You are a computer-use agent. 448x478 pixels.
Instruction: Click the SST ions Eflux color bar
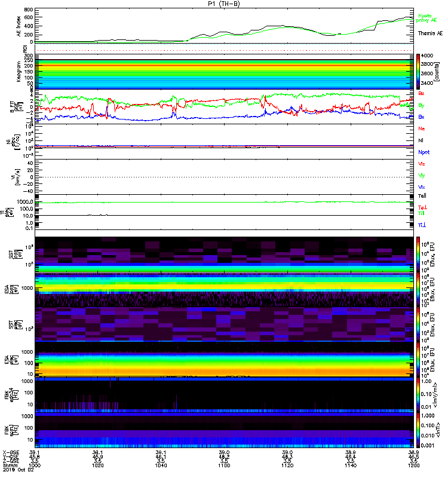click(x=418, y=255)
